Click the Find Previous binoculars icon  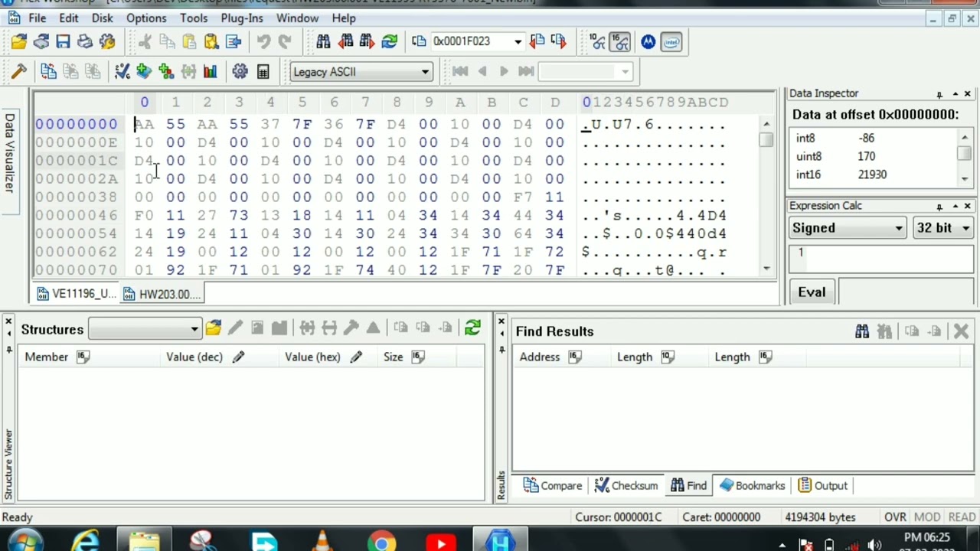click(345, 41)
